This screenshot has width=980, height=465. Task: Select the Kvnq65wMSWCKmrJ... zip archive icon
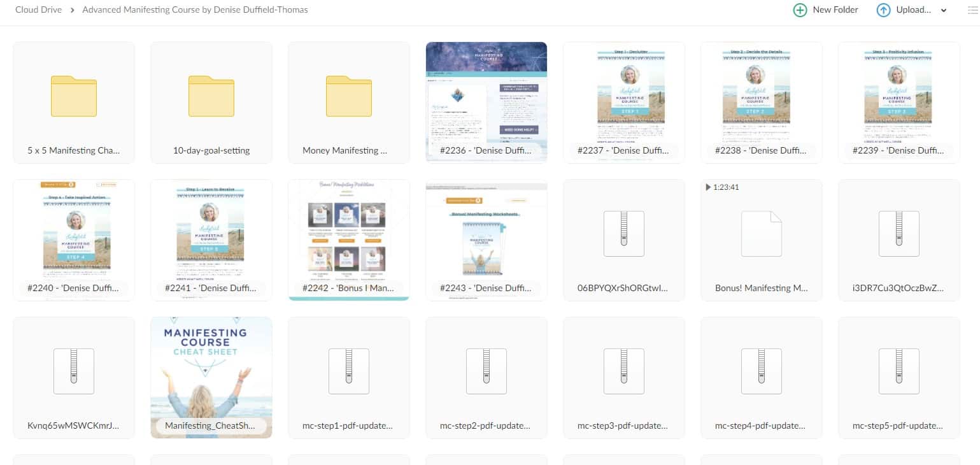74,371
